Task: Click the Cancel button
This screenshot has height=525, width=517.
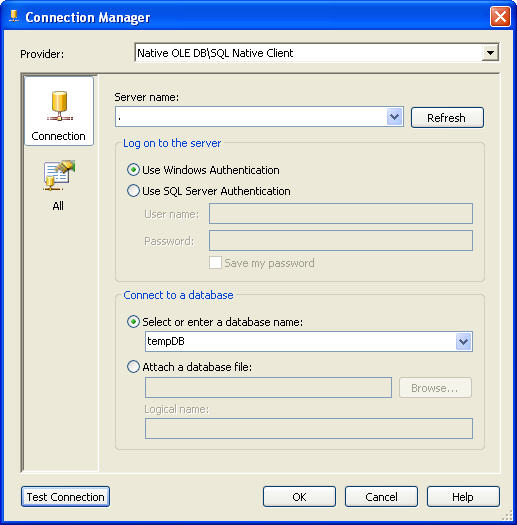Action: (381, 497)
